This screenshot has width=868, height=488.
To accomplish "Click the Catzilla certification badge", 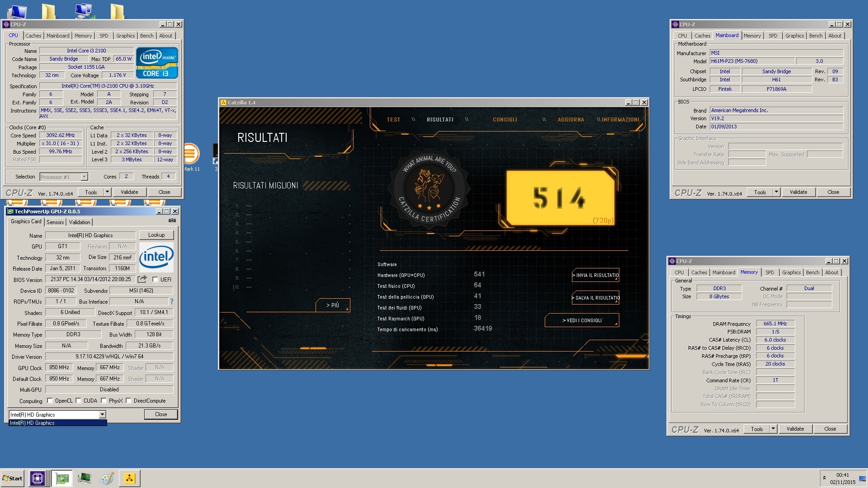I will pyautogui.click(x=429, y=188).
